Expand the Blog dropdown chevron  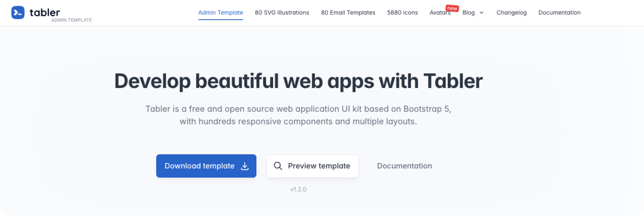[482, 12]
